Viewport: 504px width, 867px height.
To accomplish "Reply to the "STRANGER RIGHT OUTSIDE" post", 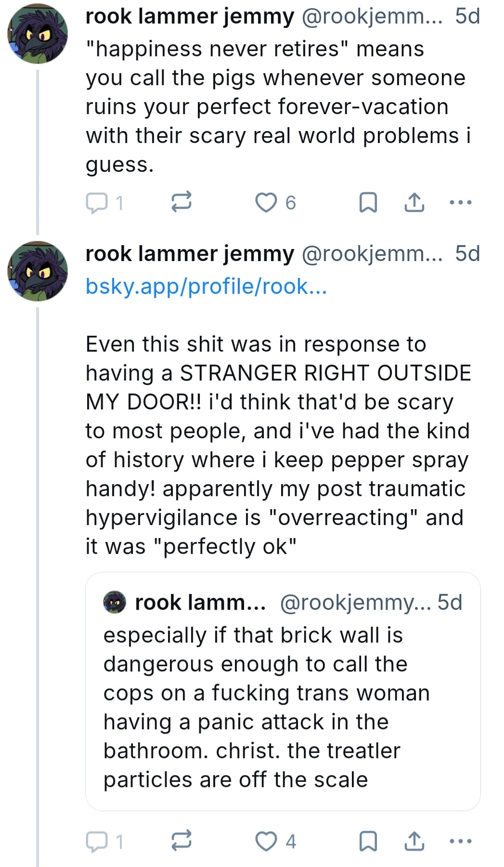I will (x=97, y=842).
